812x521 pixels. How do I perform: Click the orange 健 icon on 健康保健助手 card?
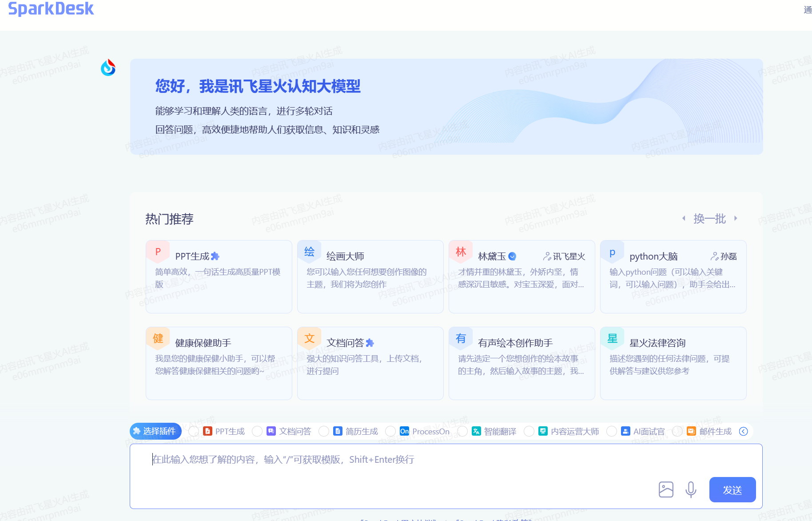158,338
